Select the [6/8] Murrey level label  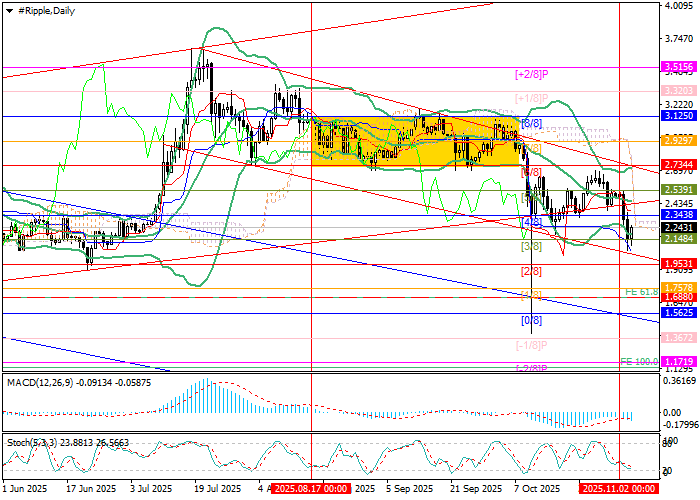pyautogui.click(x=532, y=172)
